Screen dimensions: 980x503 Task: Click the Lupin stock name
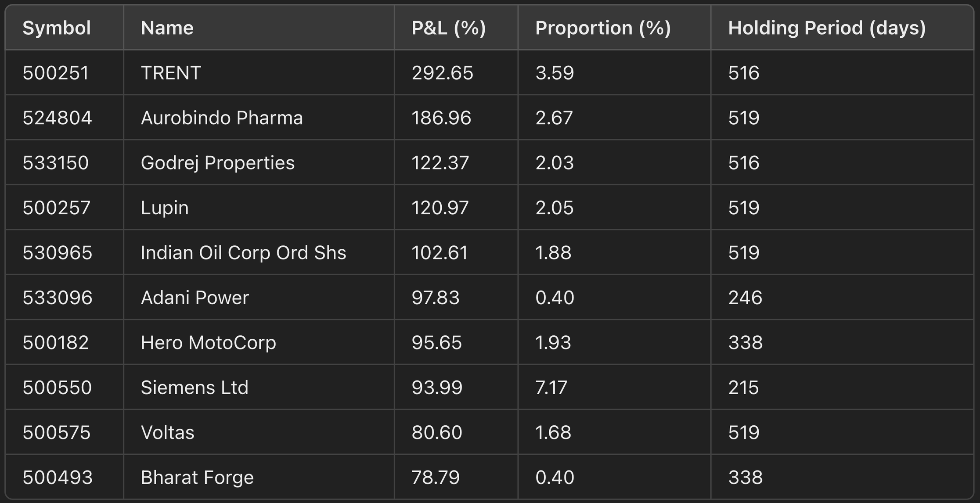coord(165,208)
